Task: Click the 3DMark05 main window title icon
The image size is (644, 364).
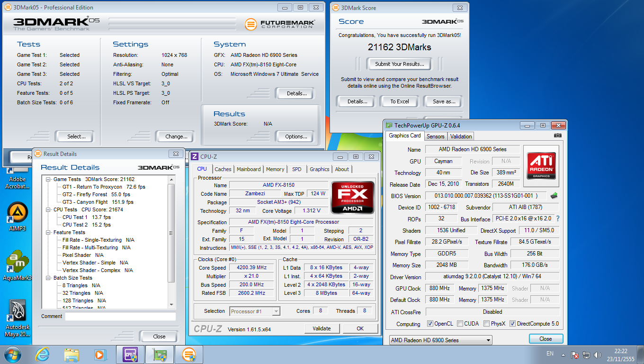Action: [x=9, y=8]
